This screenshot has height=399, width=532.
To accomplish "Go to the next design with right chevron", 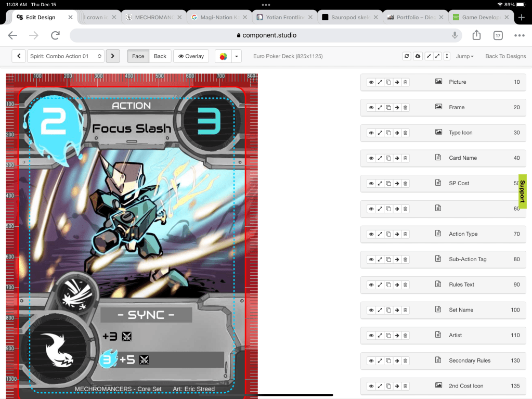I will point(113,56).
